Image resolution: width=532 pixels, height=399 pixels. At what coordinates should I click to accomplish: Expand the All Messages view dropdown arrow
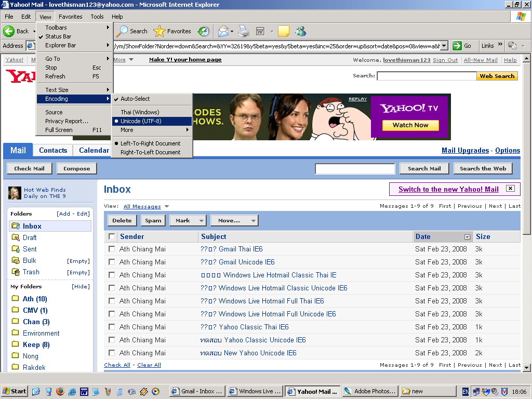click(167, 206)
